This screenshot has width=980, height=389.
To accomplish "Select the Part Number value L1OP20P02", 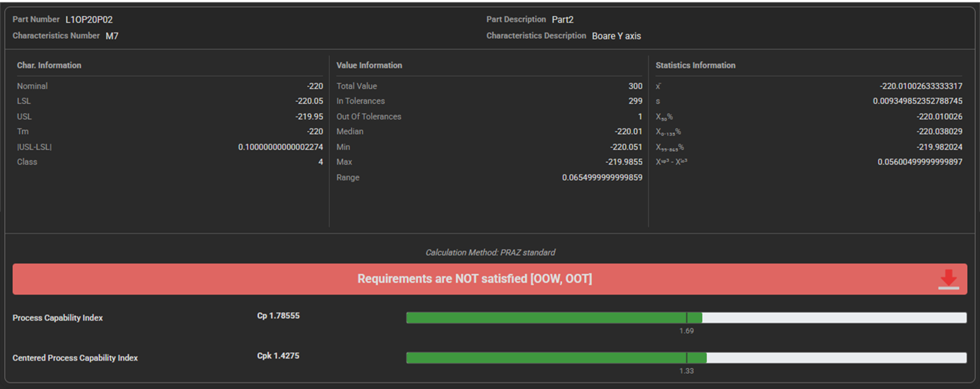I will click(x=89, y=20).
